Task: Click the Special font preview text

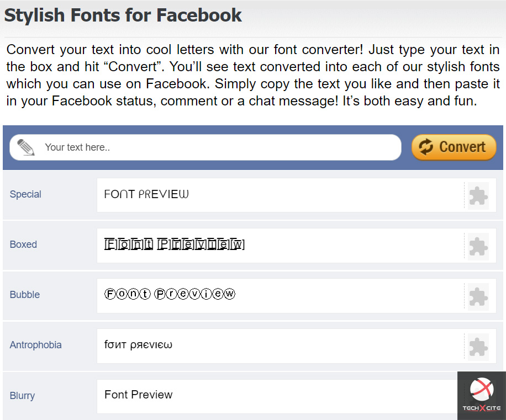Action: tap(146, 194)
